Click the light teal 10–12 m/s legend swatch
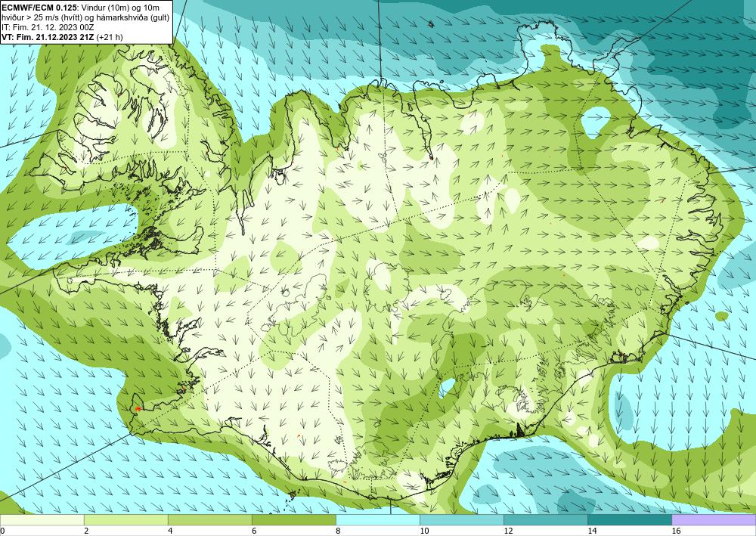 [x=461, y=519]
